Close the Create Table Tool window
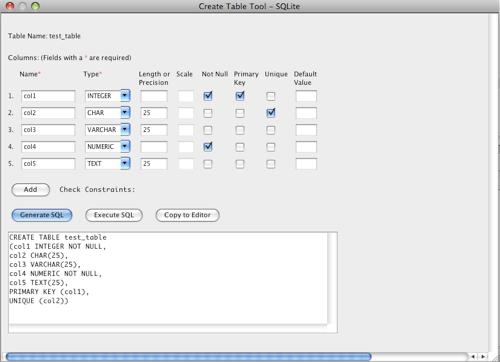Viewport: 500px width, 362px height. [x=10, y=6]
